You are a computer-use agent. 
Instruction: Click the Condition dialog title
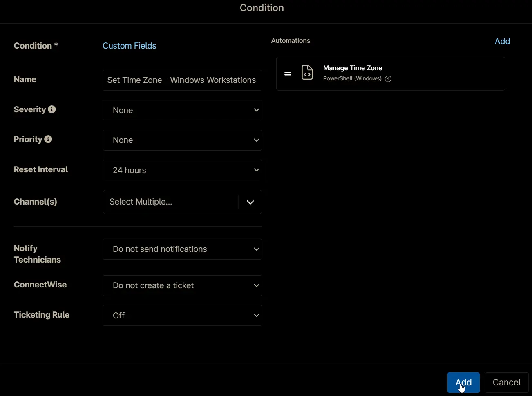point(262,8)
